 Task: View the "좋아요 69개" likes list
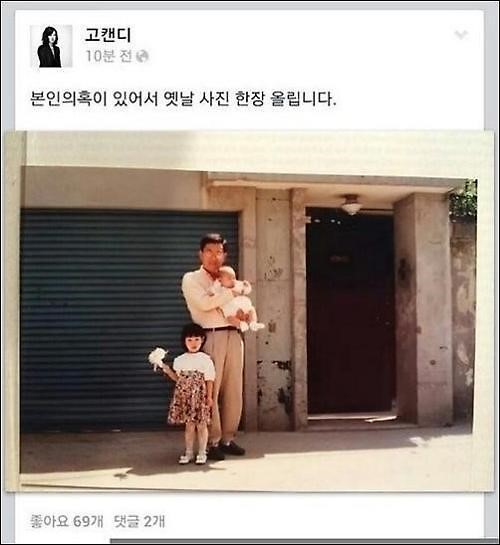click(x=67, y=521)
